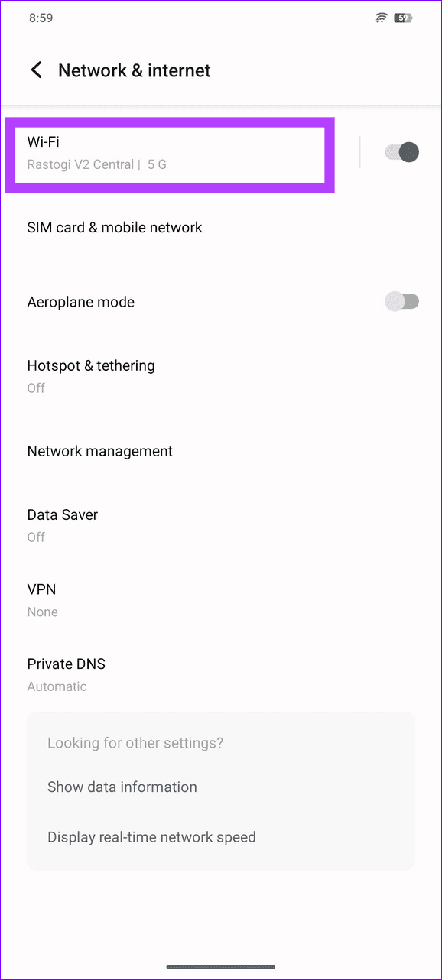Enable Aeroplane mode
Viewport: 442px width, 980px height.
click(401, 301)
